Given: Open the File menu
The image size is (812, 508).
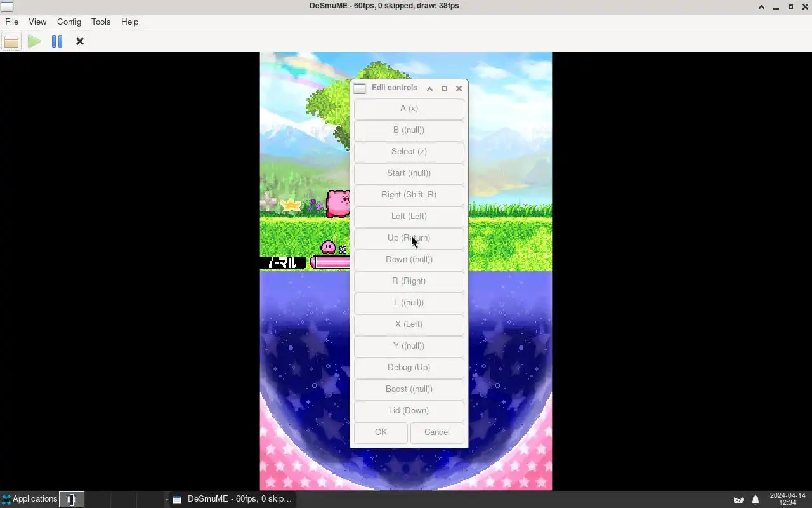Looking at the screenshot, I should tap(11, 22).
